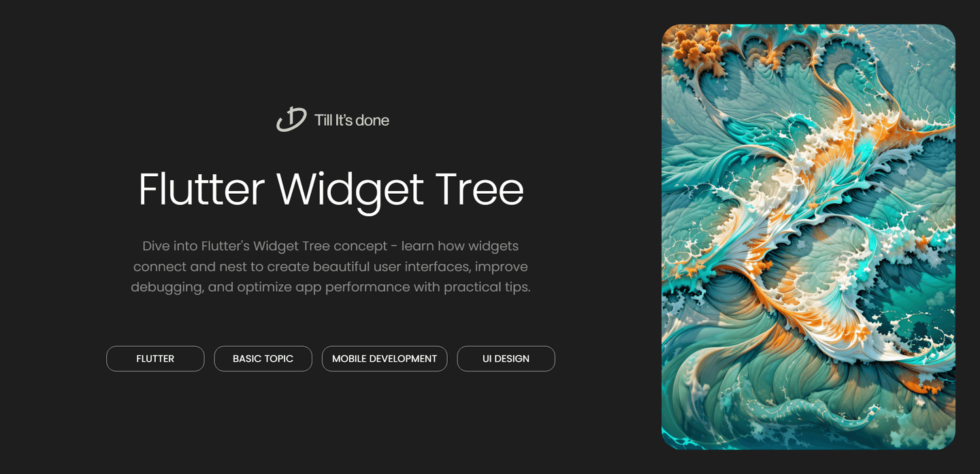Click the word "Widget" in the heading

click(350, 191)
